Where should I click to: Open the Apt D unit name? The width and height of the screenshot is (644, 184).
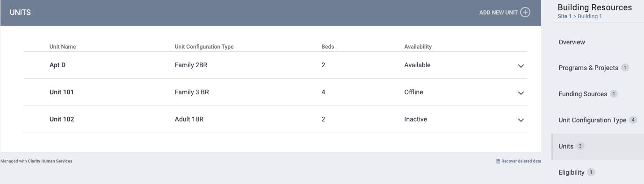pos(58,65)
